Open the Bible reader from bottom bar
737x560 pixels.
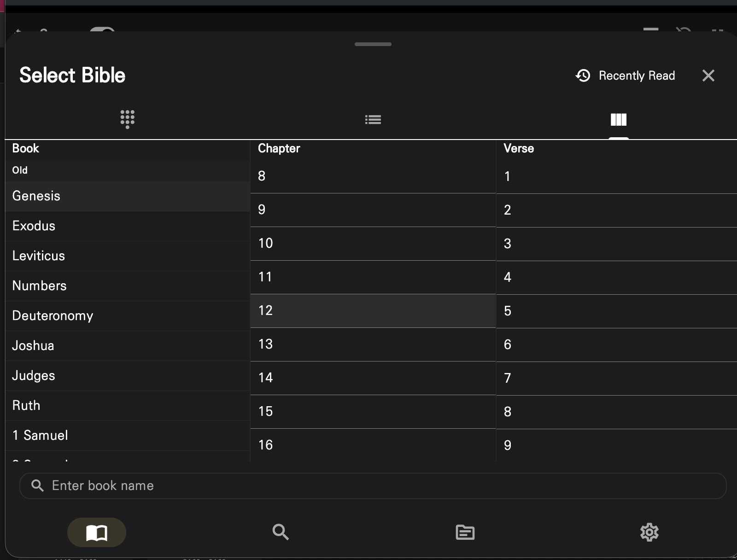96,532
